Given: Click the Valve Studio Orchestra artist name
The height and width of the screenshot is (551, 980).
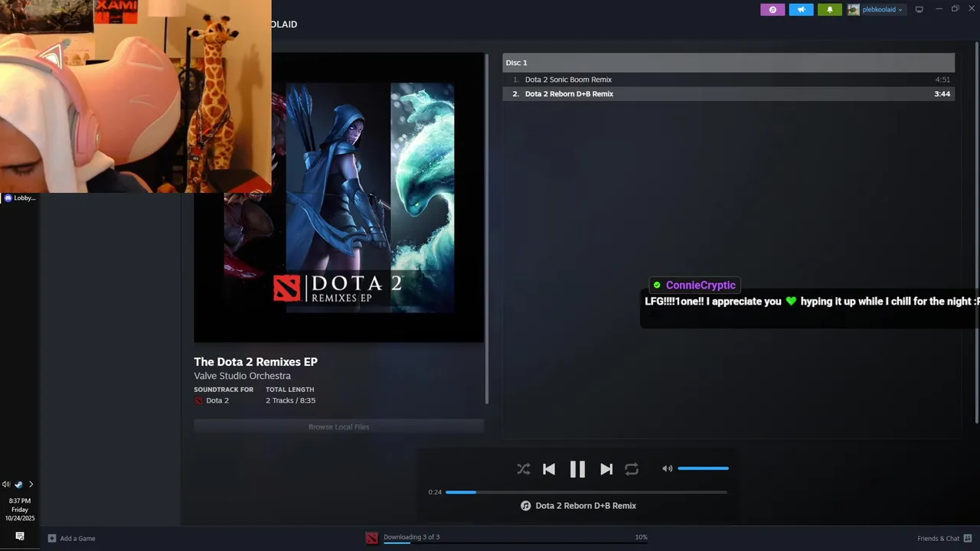Looking at the screenshot, I should pyautogui.click(x=242, y=376).
